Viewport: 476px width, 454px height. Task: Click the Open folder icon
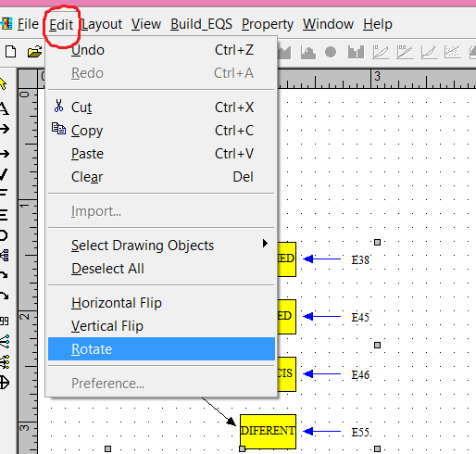tap(34, 52)
